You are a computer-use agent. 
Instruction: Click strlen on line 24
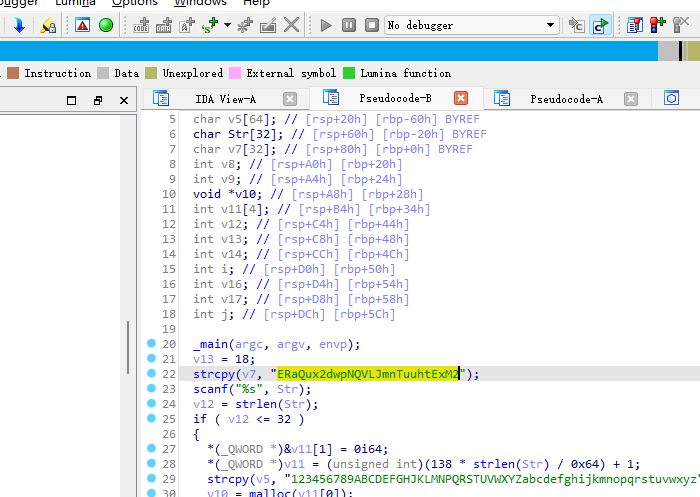click(257, 404)
